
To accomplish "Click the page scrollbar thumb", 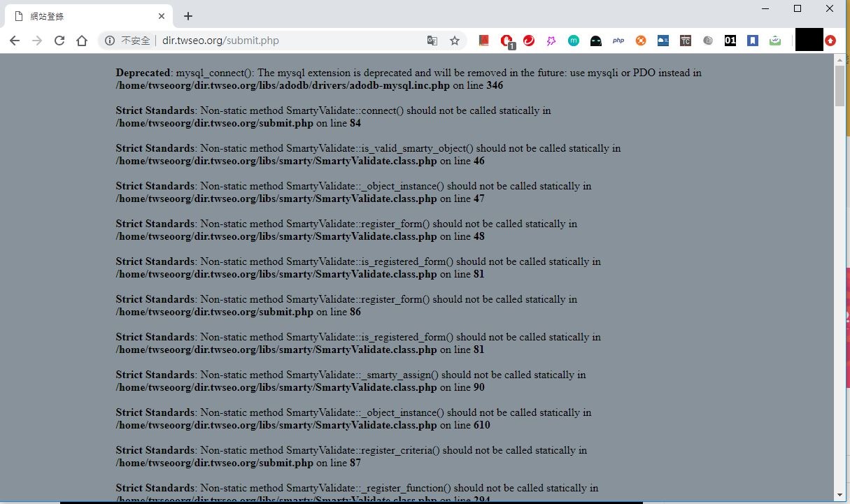I will point(840,85).
